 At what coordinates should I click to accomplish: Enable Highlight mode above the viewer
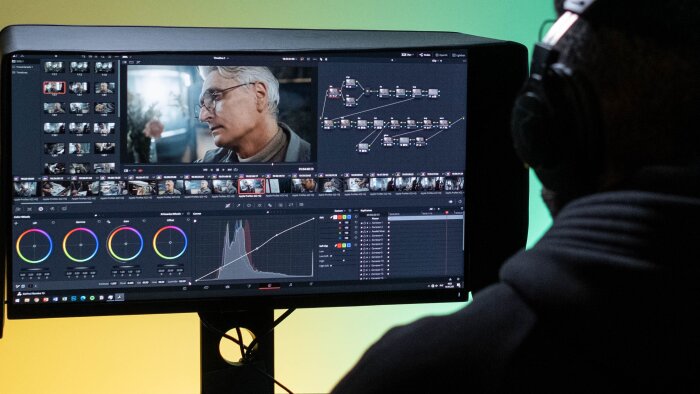pos(138,62)
